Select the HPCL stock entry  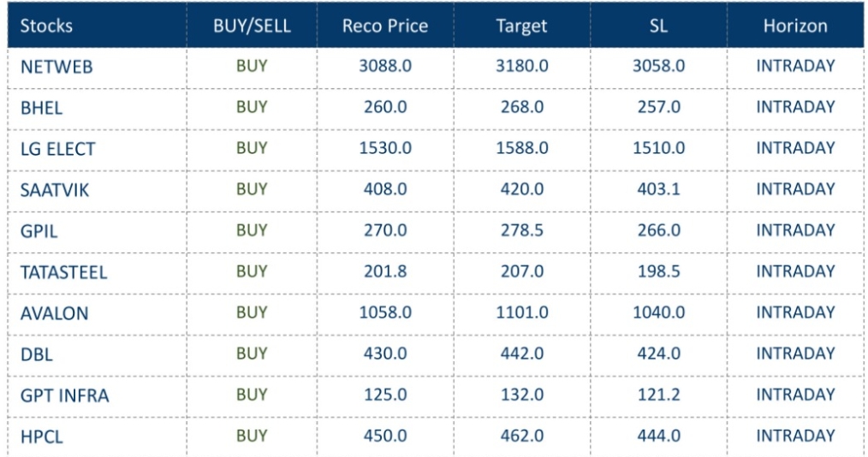tap(41, 436)
